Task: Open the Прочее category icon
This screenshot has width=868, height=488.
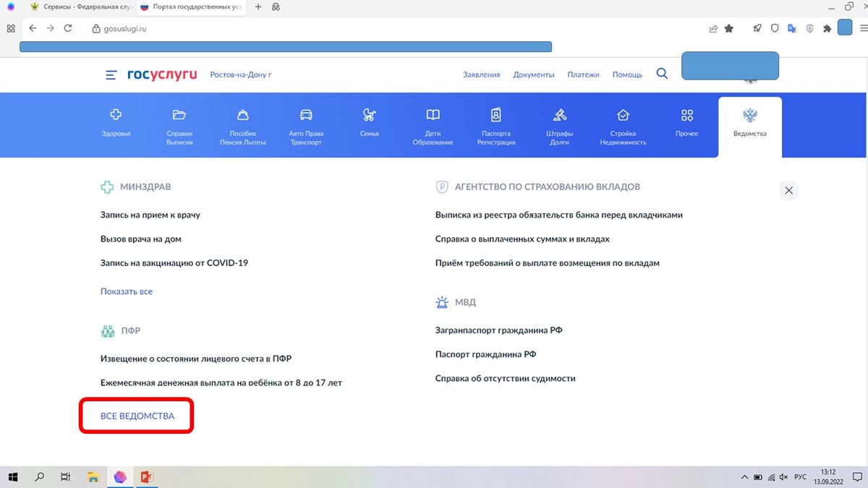Action: click(x=687, y=114)
